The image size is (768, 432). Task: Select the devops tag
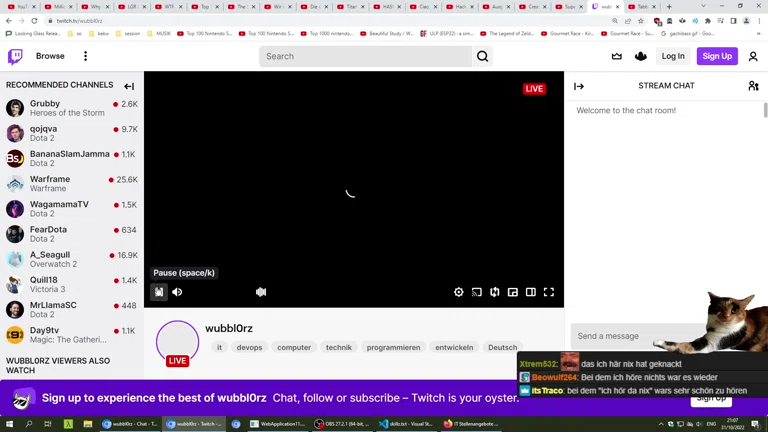click(249, 347)
